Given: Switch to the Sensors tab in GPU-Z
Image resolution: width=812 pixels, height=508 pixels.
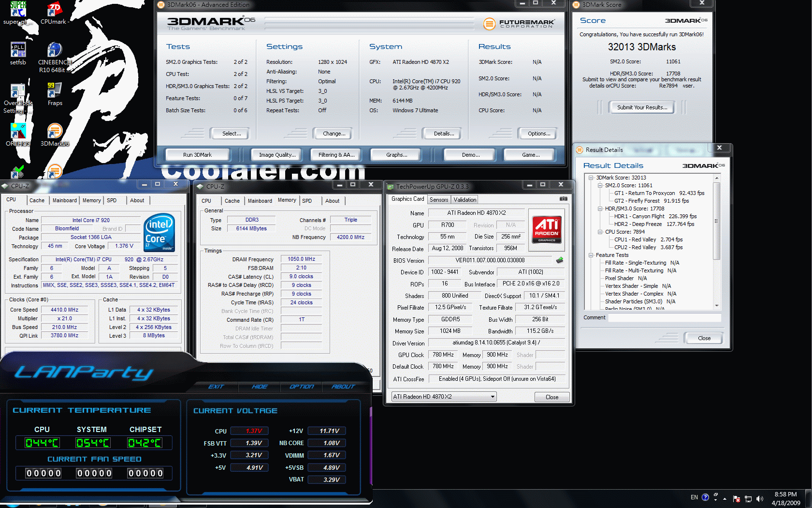Looking at the screenshot, I should (439, 199).
